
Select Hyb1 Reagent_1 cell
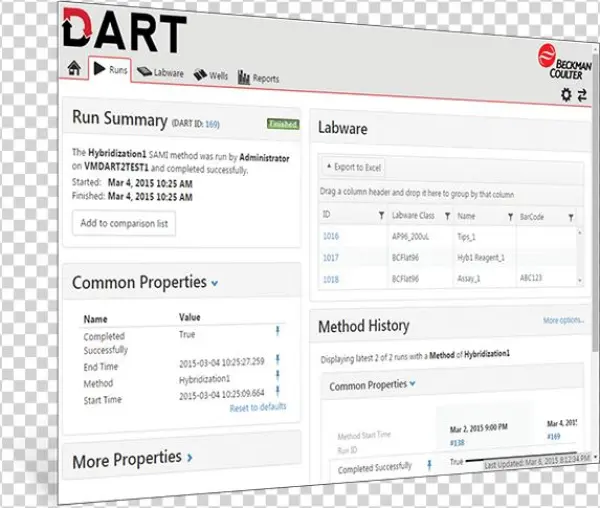coord(481,258)
